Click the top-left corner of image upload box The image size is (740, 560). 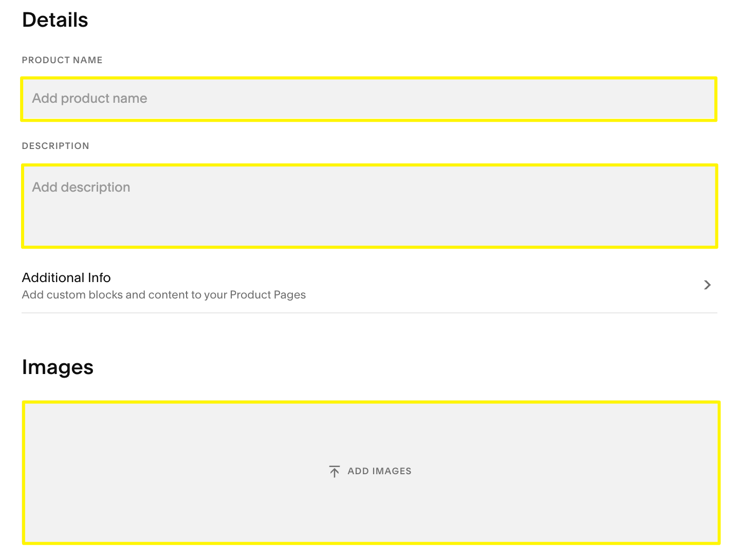click(x=31, y=409)
